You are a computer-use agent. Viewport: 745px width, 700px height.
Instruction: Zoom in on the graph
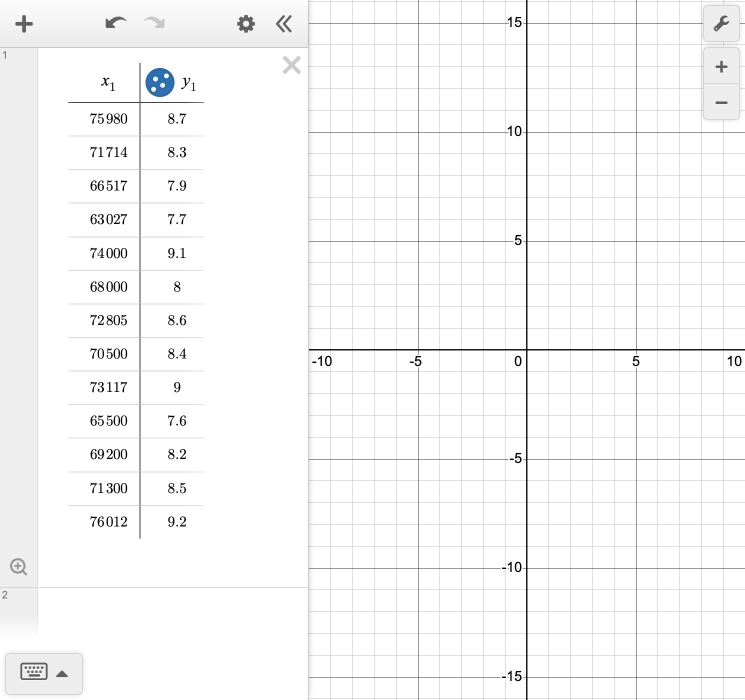pyautogui.click(x=720, y=66)
